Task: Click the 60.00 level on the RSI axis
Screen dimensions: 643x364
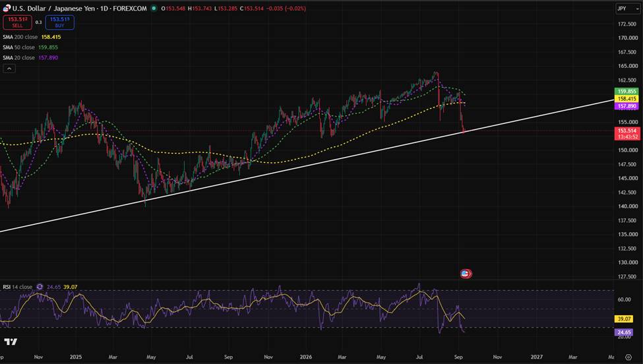Action: [624, 299]
